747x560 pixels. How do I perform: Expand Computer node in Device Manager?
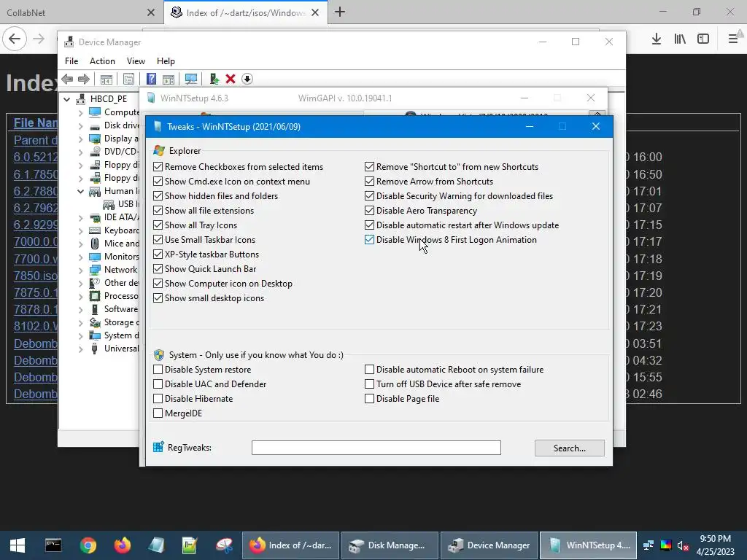[x=80, y=113]
